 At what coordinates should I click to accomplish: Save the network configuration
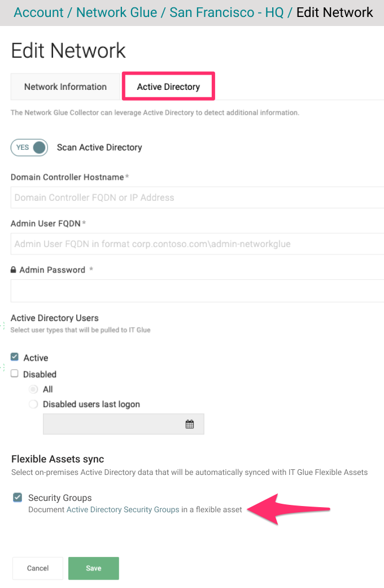(93, 568)
